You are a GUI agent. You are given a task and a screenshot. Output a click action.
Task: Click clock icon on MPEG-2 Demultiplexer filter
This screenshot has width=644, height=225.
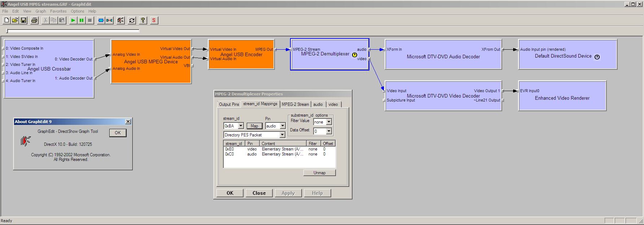355,55
